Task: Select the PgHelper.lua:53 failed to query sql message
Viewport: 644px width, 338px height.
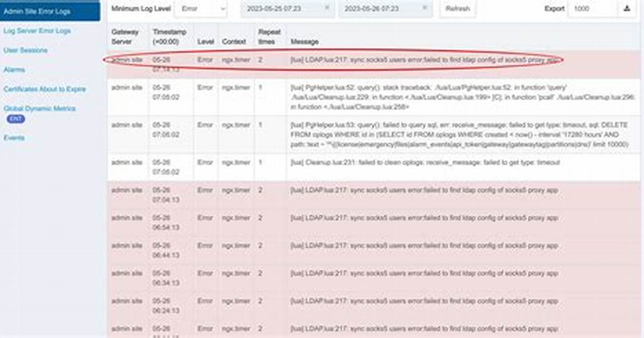Action: [x=459, y=135]
